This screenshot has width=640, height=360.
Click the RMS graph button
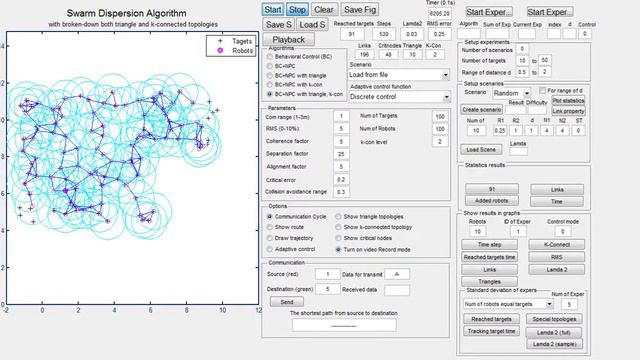[557, 257]
